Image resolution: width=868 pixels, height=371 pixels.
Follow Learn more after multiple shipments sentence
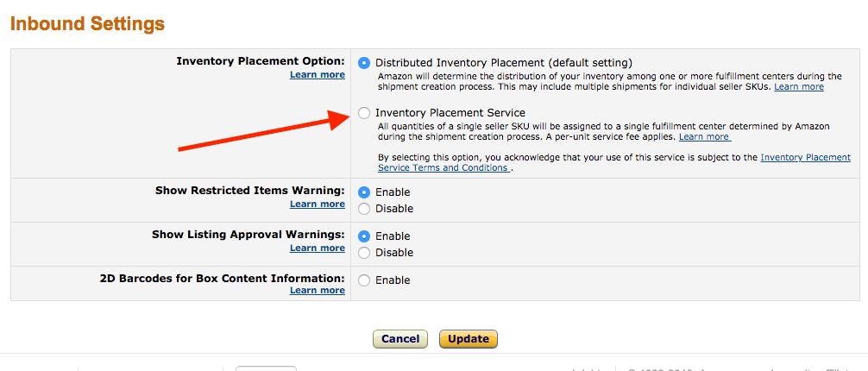[x=799, y=87]
